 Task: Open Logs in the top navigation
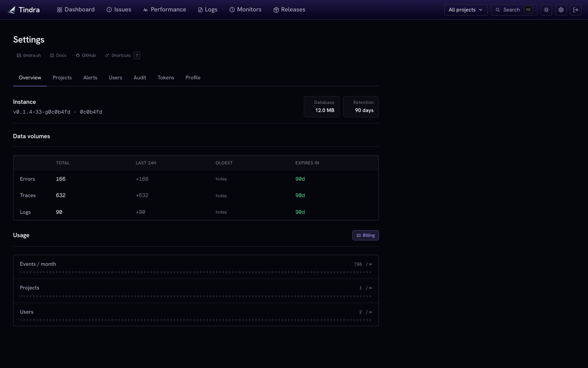pos(208,9)
